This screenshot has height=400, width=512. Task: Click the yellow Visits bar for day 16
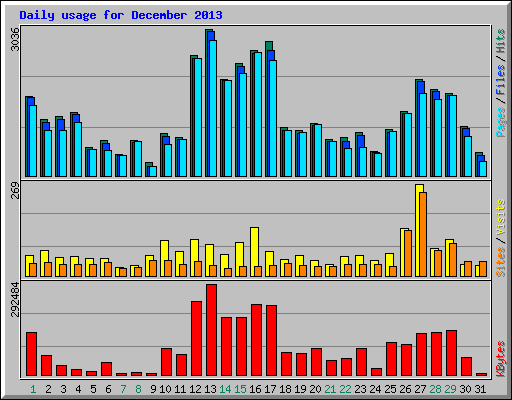point(253,252)
